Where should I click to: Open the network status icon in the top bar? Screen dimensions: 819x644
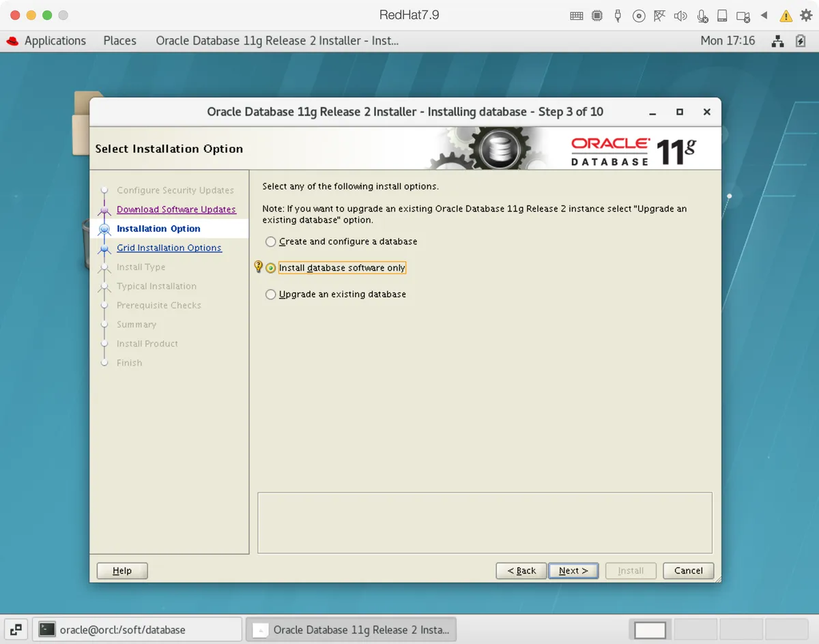tap(659, 15)
